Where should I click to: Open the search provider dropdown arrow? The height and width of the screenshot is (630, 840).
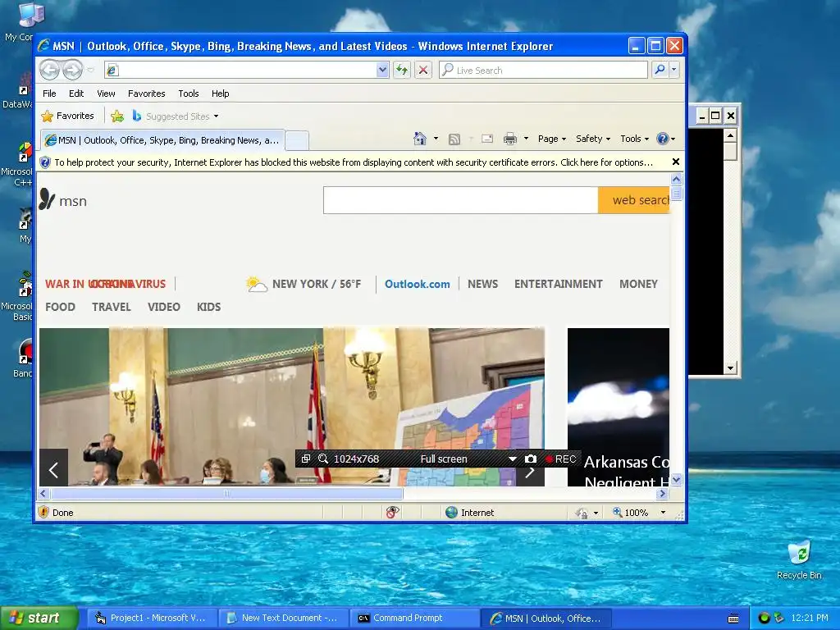click(x=674, y=70)
